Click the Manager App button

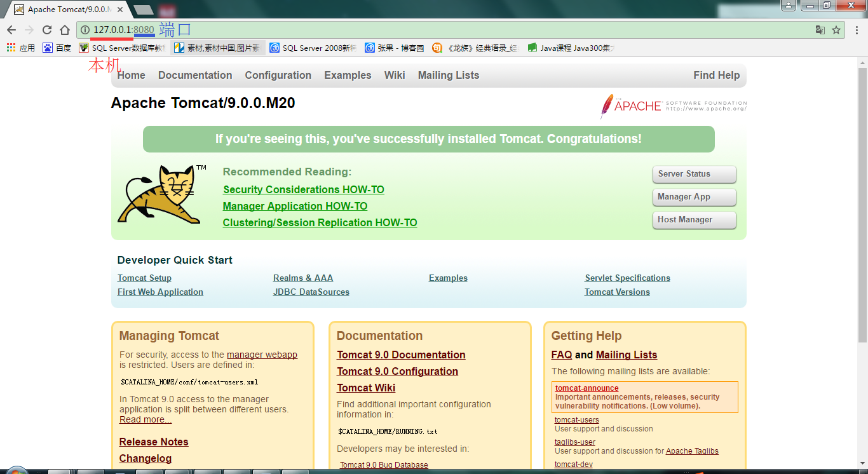(x=695, y=197)
